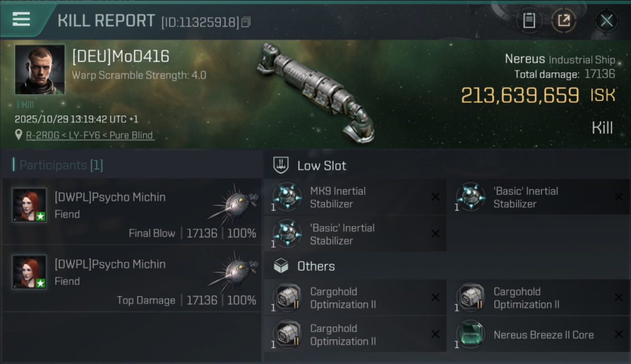Select the MK9 Inertial Stabilizer icon
The image size is (631, 364).
287,197
